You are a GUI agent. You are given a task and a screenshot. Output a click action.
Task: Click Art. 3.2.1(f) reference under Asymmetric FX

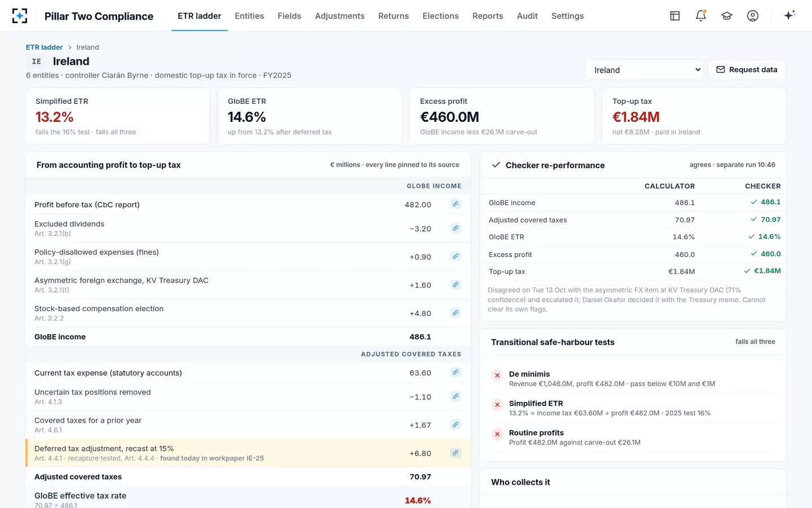point(52,290)
